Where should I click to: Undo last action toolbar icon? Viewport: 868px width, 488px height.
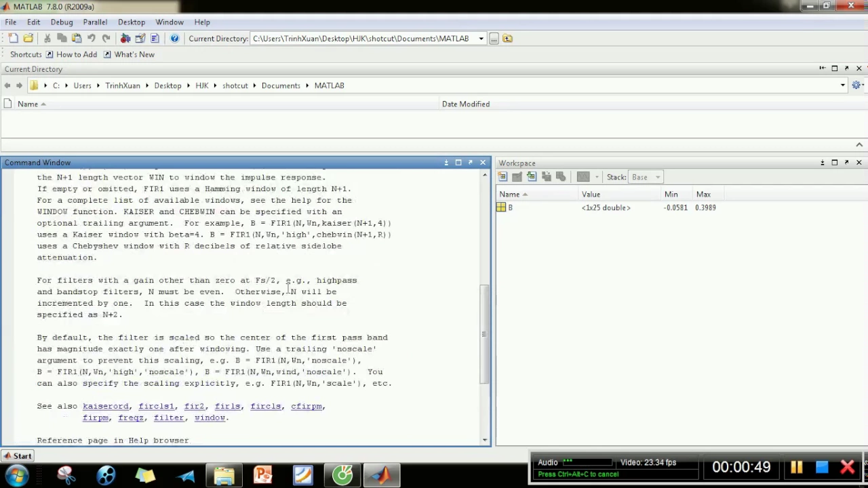[x=92, y=39]
